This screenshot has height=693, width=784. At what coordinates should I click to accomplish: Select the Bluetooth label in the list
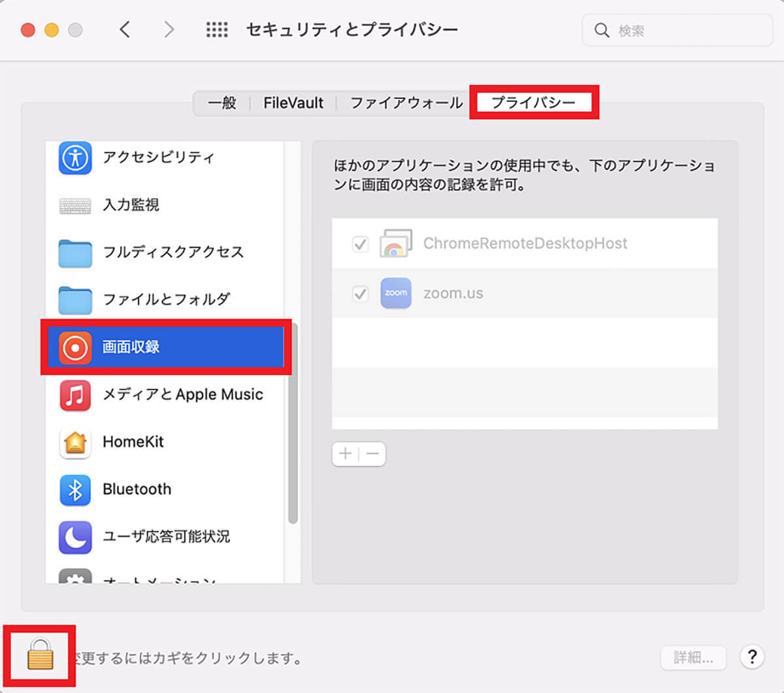pyautogui.click(x=137, y=489)
